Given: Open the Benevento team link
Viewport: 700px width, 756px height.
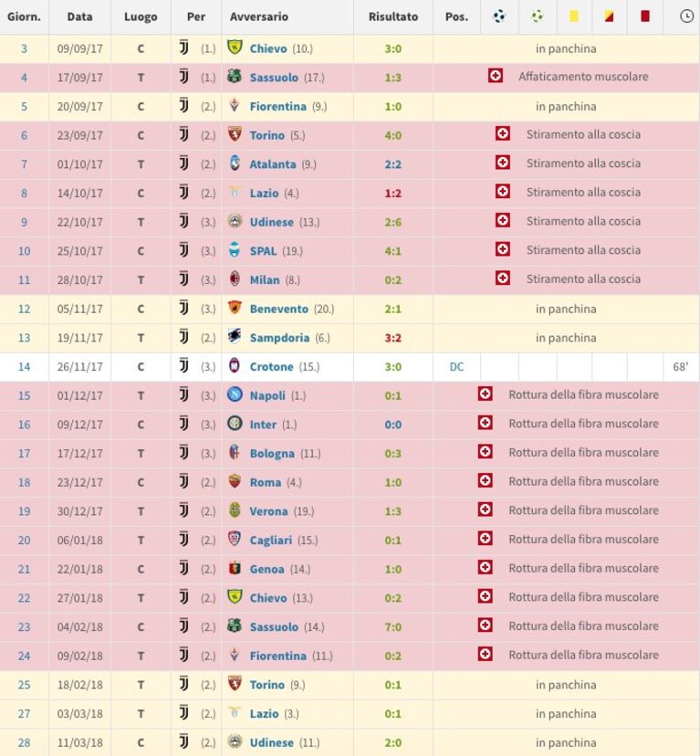Looking at the screenshot, I should pos(278,309).
